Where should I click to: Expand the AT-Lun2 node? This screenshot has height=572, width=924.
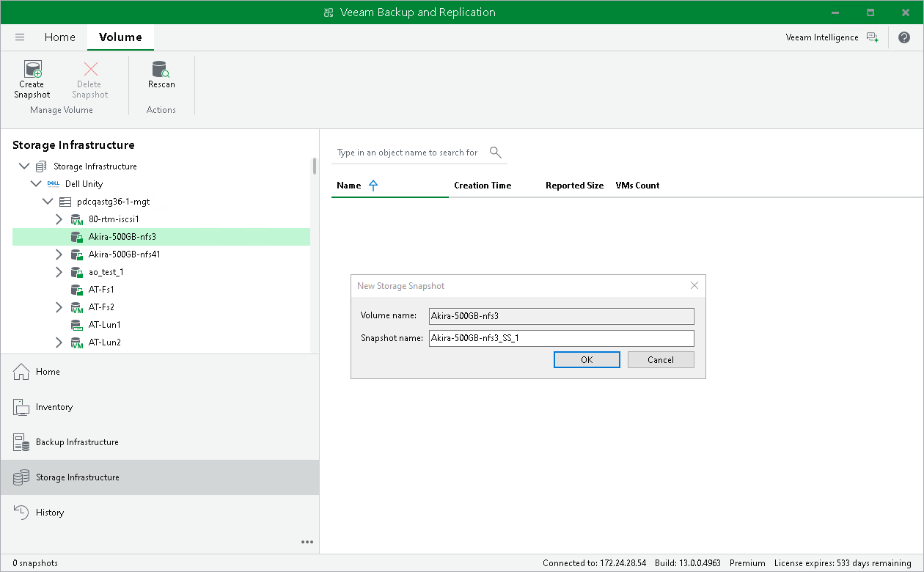(59, 342)
